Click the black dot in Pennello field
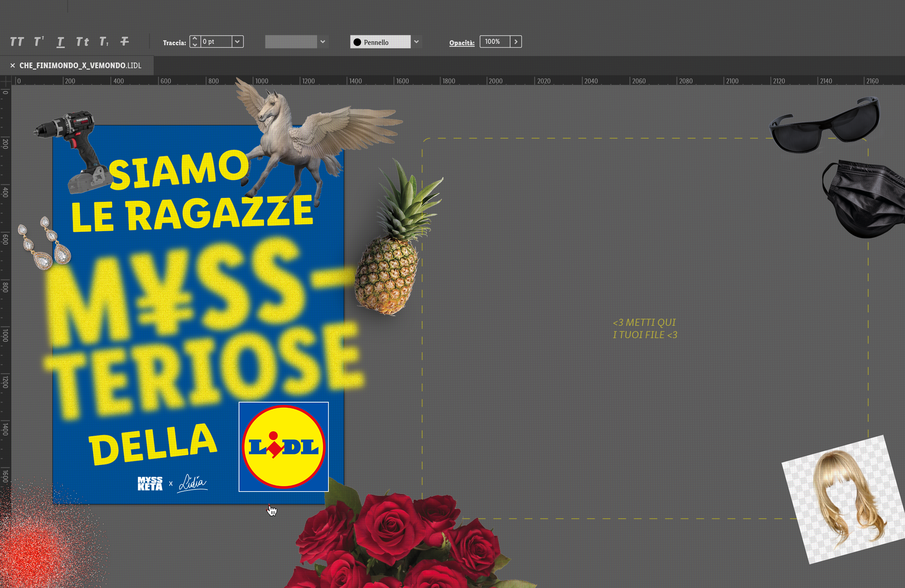The height and width of the screenshot is (588, 905). [x=357, y=42]
